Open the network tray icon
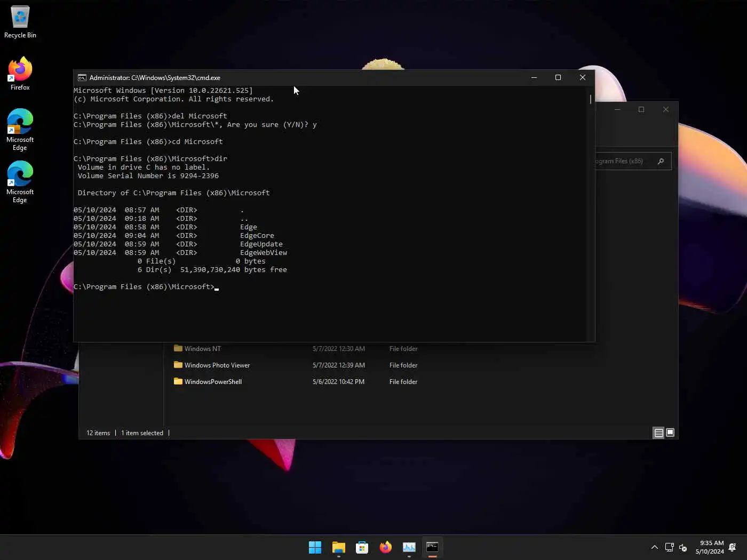The image size is (747, 560). [670, 547]
